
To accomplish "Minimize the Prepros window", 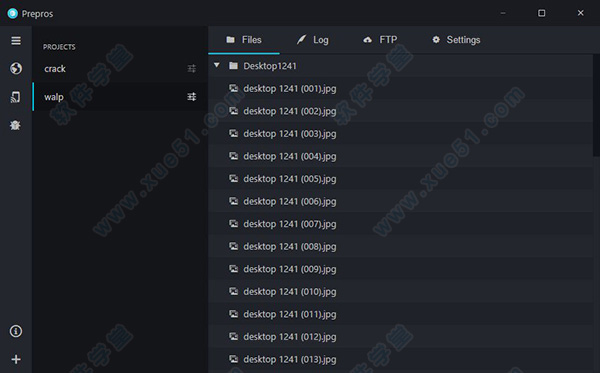I will [x=503, y=13].
